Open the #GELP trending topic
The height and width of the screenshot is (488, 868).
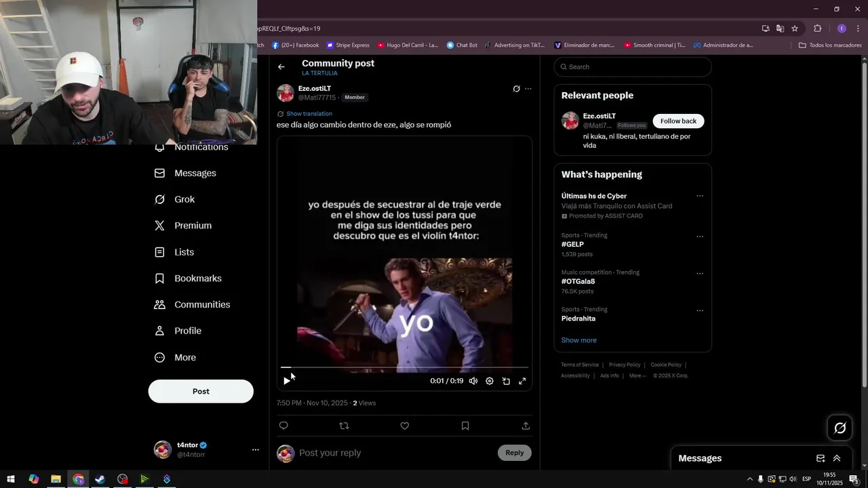click(x=572, y=245)
